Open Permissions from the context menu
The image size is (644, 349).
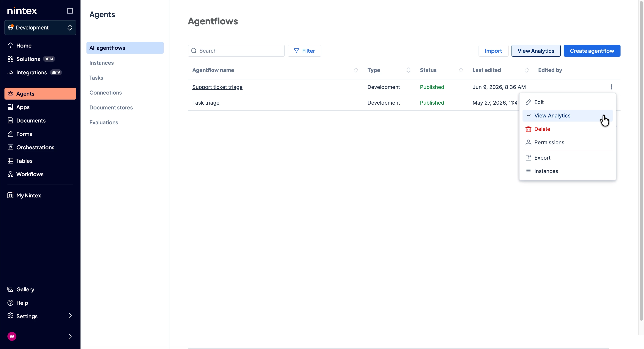tap(567, 143)
